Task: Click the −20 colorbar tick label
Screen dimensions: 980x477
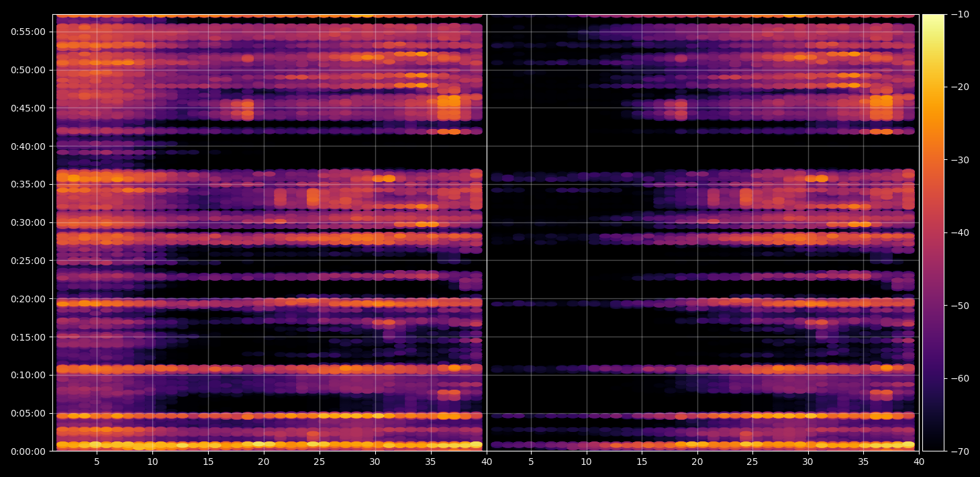Action: tap(959, 87)
